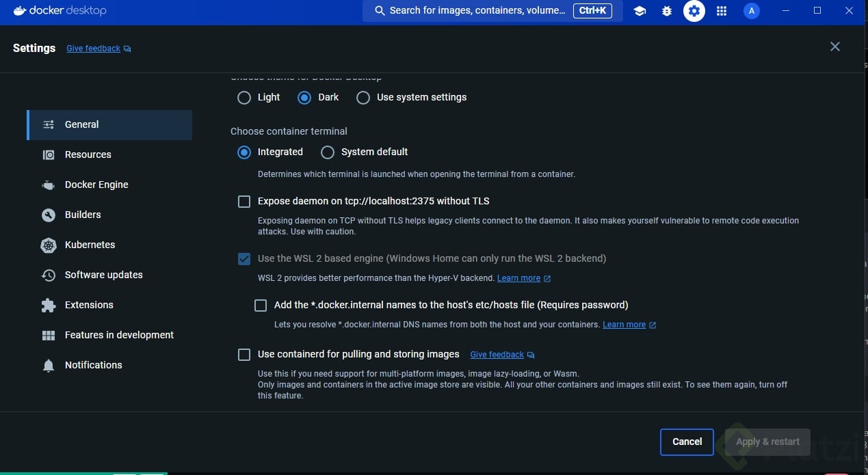Click the Features in development grid icon

tap(49, 335)
